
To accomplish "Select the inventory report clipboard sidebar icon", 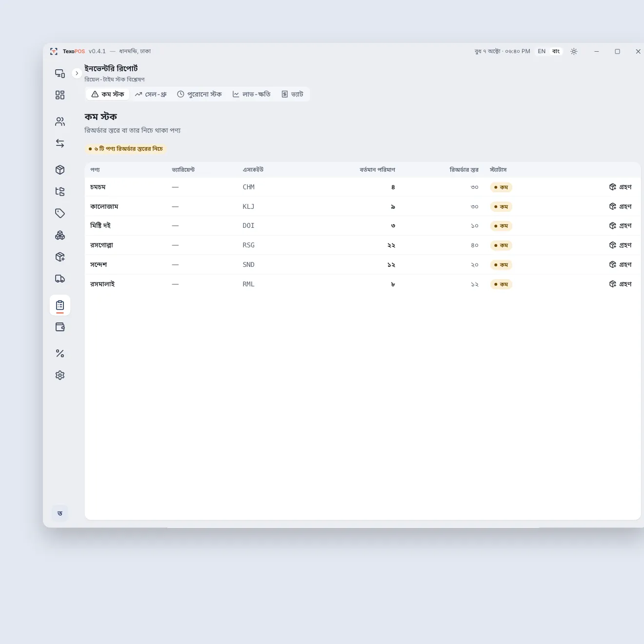I will tap(60, 305).
